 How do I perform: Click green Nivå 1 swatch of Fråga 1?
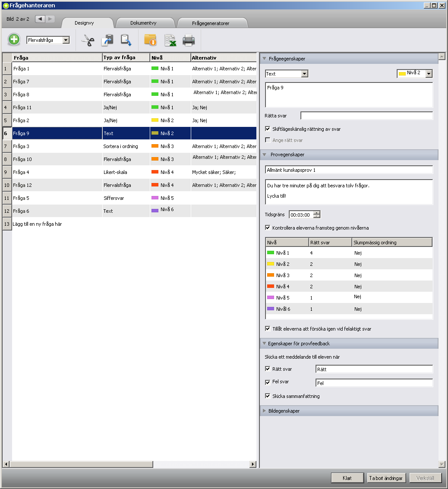pos(155,68)
